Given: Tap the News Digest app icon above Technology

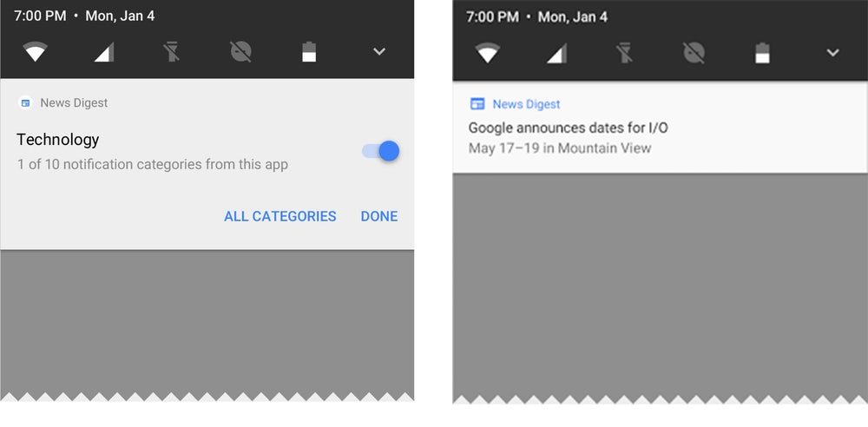Looking at the screenshot, I should 25,102.
